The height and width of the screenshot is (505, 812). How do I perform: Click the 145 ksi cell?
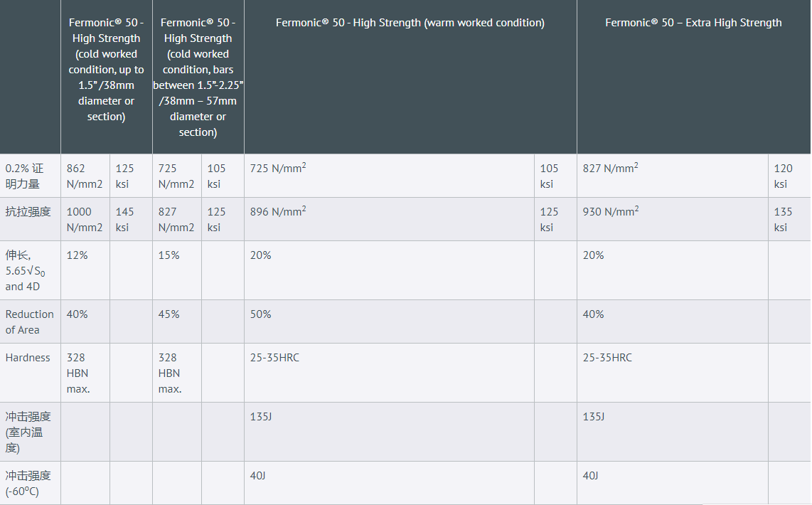[124, 219]
